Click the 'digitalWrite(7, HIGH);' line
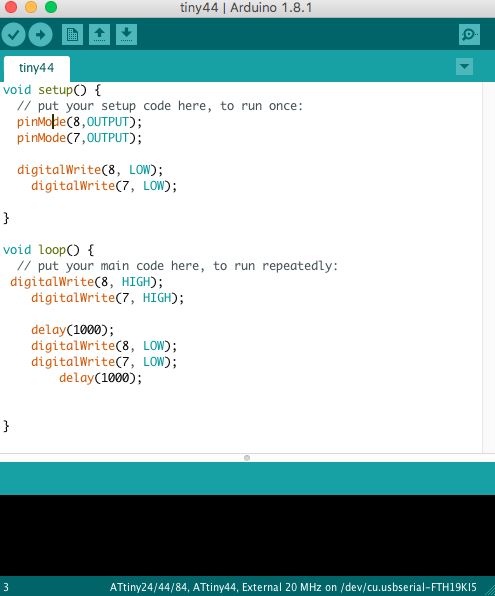The image size is (495, 596). 107,298
